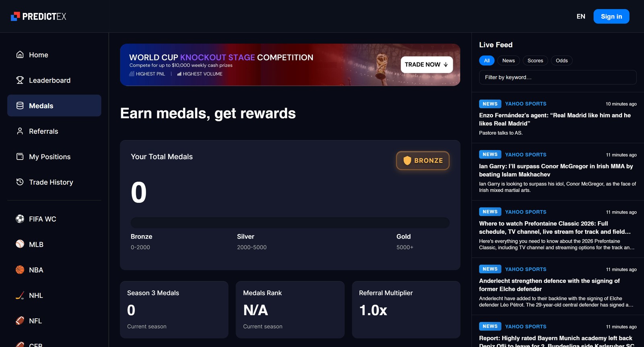Go to My Positions
644x347 pixels.
point(54,157)
